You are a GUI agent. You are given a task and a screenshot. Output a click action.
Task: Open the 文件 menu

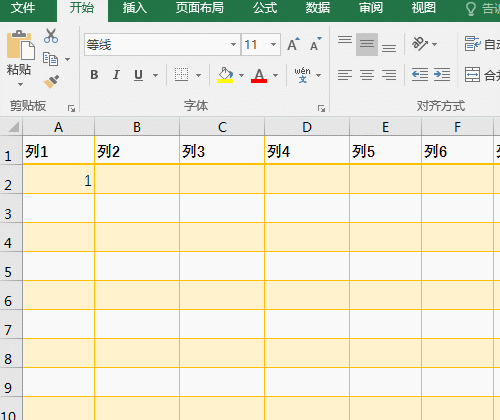[x=23, y=8]
